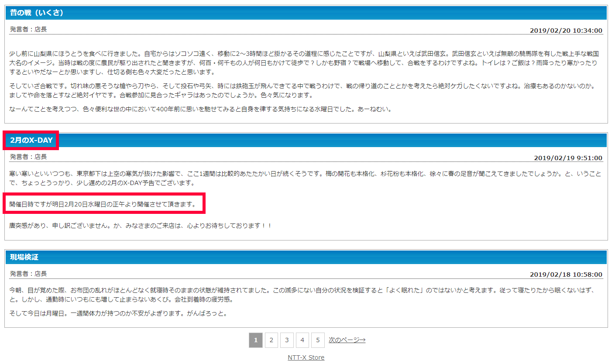This screenshot has width=615, height=364.
Task: Click the sentence starting 唐突感があり
Action: tap(141, 226)
